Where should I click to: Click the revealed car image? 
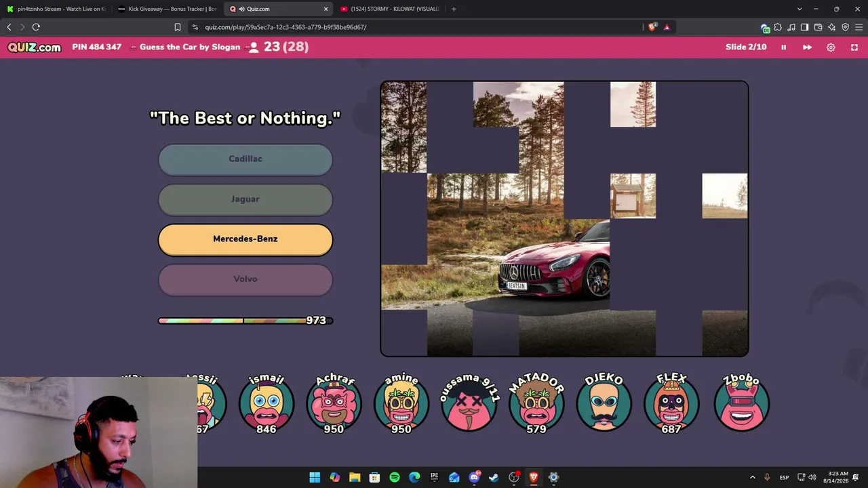click(564, 218)
